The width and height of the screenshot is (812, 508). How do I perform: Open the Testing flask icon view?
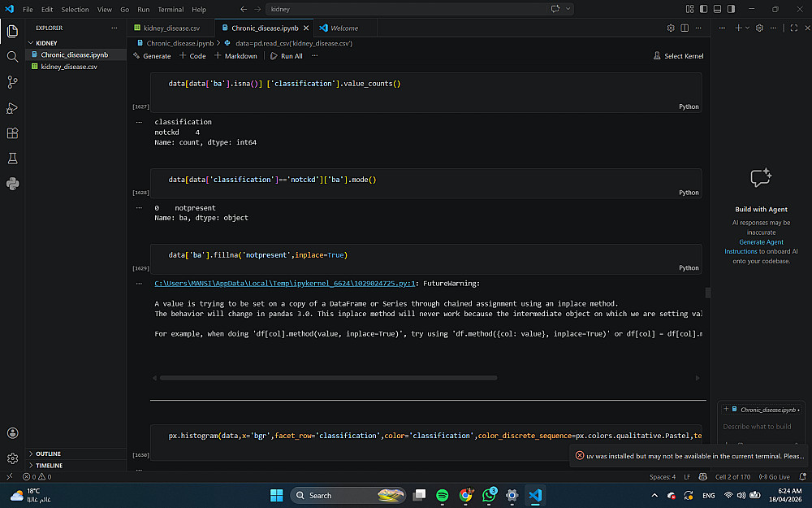tap(12, 158)
